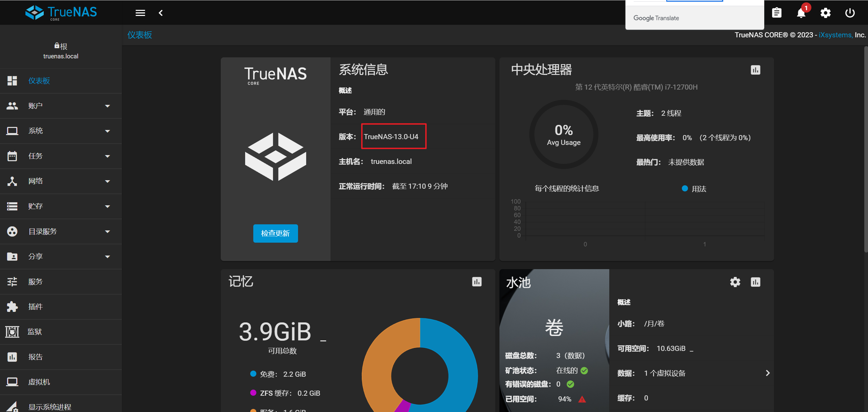Screen dimensions: 868x412
Task: Collapse the sidebar with the back chevron
Action: (x=161, y=13)
